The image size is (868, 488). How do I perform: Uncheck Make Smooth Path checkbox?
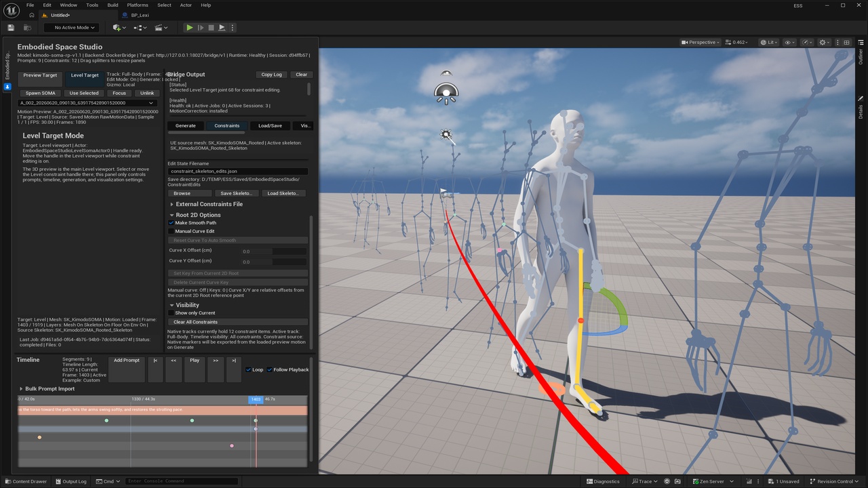172,223
